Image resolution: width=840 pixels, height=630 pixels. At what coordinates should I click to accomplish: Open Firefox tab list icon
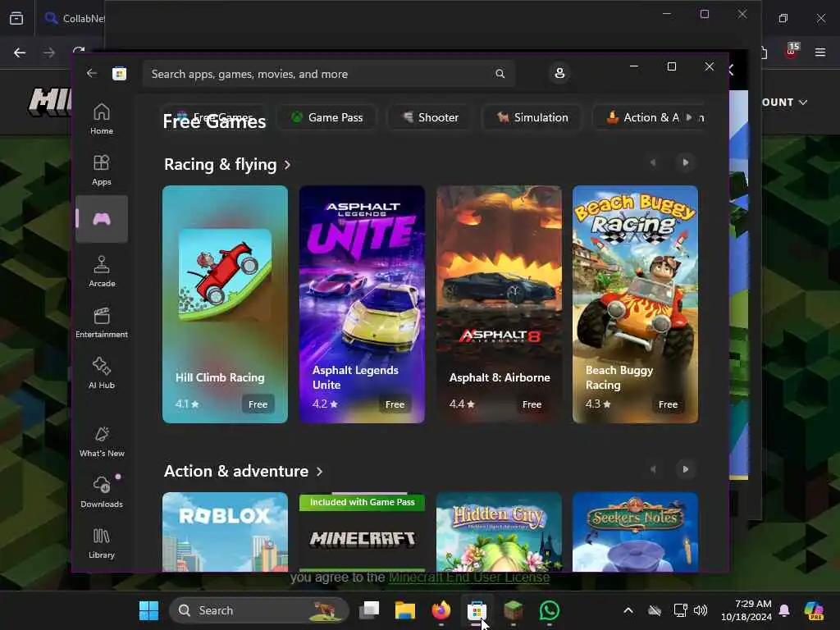click(x=16, y=18)
